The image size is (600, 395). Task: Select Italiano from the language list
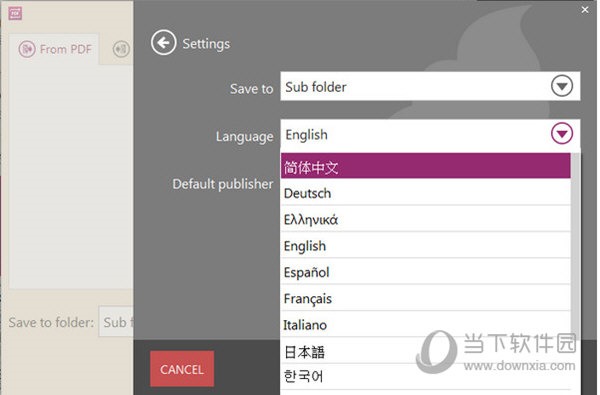pyautogui.click(x=426, y=325)
